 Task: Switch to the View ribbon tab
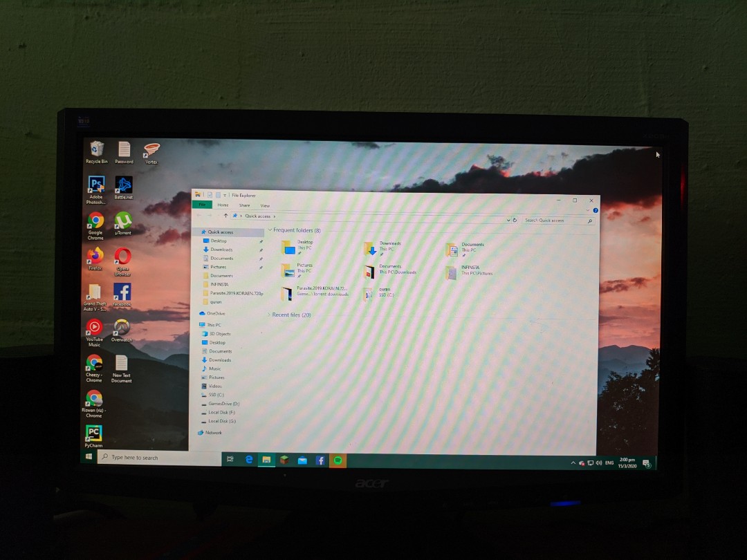(x=264, y=205)
